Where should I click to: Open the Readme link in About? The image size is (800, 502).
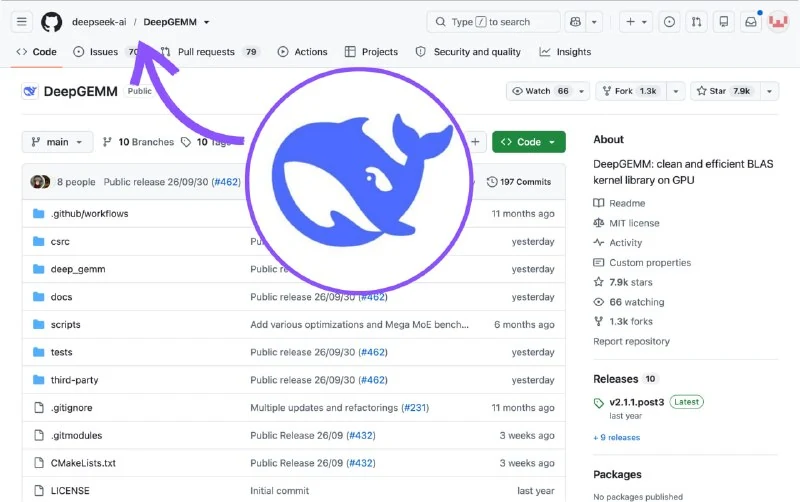pos(619,203)
